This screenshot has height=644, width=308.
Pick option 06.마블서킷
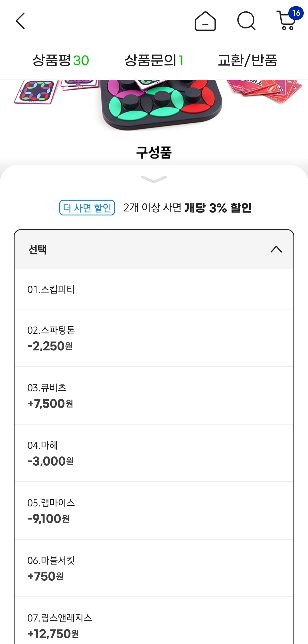(154, 568)
